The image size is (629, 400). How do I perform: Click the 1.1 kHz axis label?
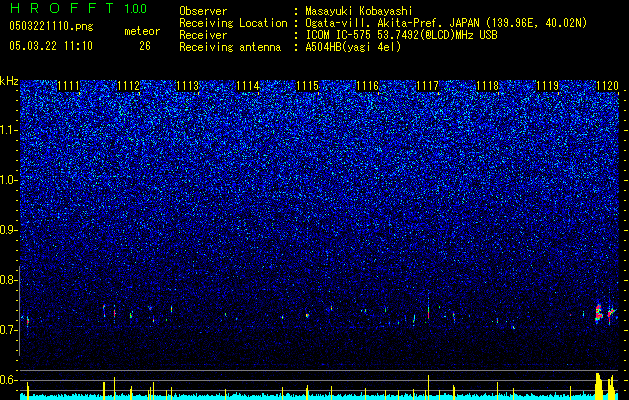point(9,130)
